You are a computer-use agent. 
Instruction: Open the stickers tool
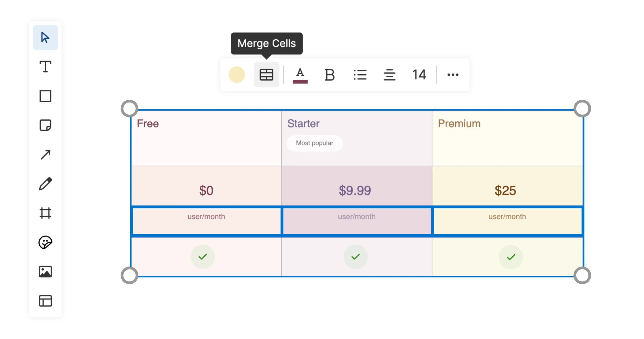[x=45, y=242]
